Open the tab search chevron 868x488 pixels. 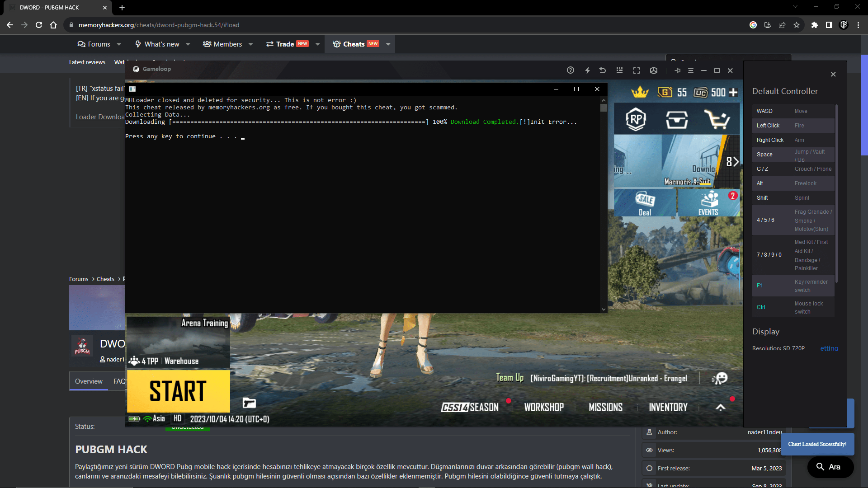pyautogui.click(x=795, y=7)
